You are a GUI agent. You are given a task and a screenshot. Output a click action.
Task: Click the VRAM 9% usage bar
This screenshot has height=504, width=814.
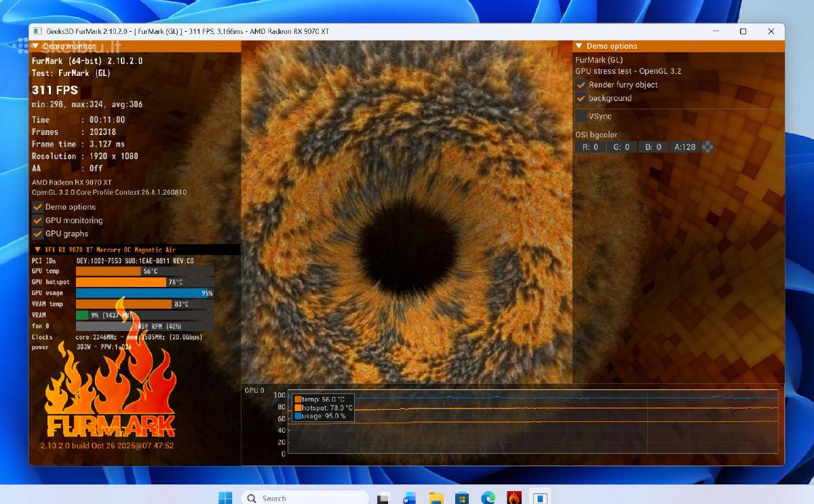[x=145, y=315]
